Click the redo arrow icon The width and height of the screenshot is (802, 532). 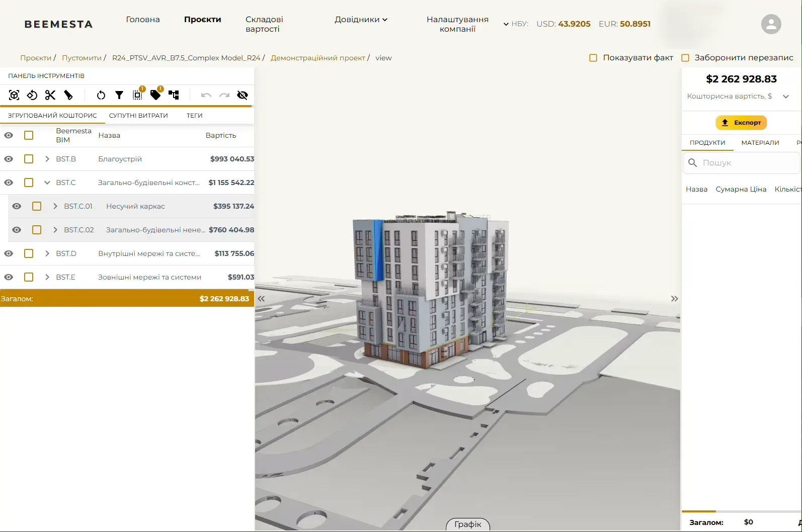click(x=224, y=95)
